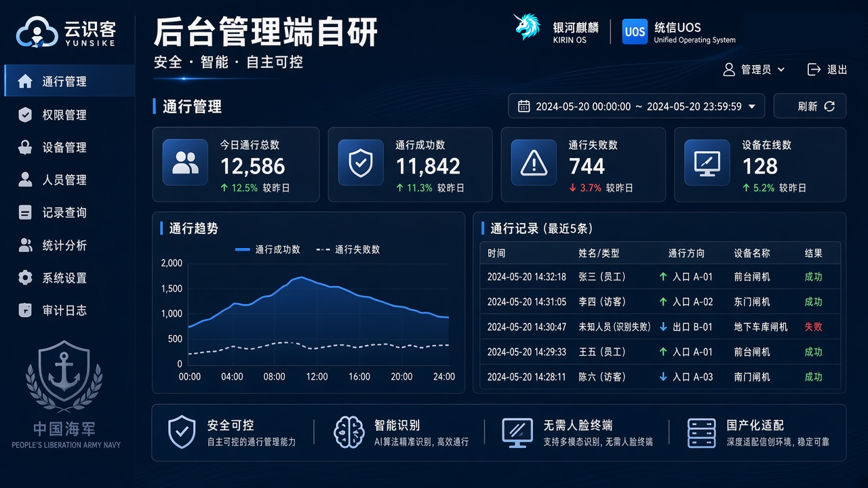Image resolution: width=868 pixels, height=488 pixels.
Task: Expand the date range picker arrow
Action: click(753, 106)
